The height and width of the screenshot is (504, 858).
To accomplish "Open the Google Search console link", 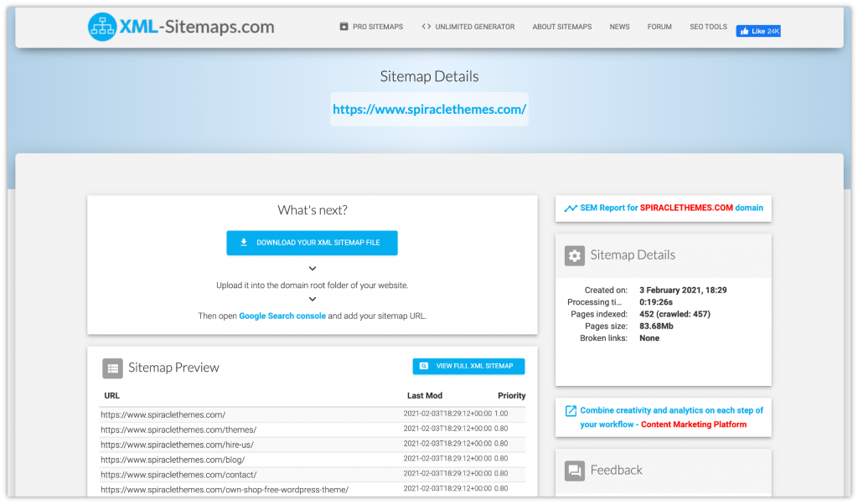I will tap(282, 316).
